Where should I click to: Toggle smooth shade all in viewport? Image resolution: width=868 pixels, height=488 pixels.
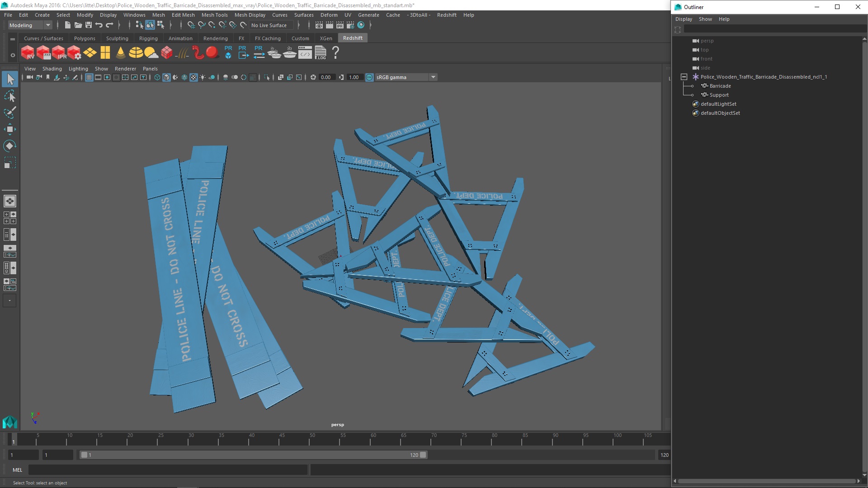click(x=166, y=77)
